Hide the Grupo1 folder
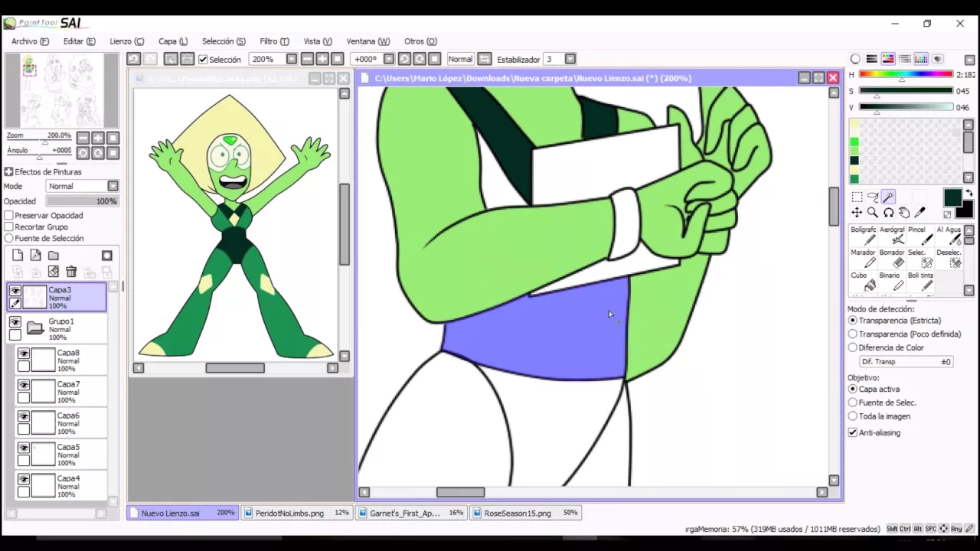Image resolution: width=980 pixels, height=551 pixels. pos(15,322)
